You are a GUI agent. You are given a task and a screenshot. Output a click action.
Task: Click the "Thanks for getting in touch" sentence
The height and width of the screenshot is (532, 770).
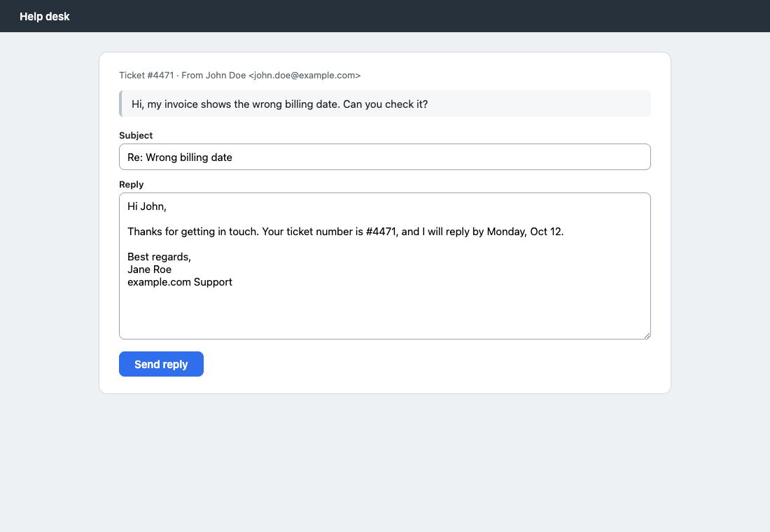click(x=345, y=232)
